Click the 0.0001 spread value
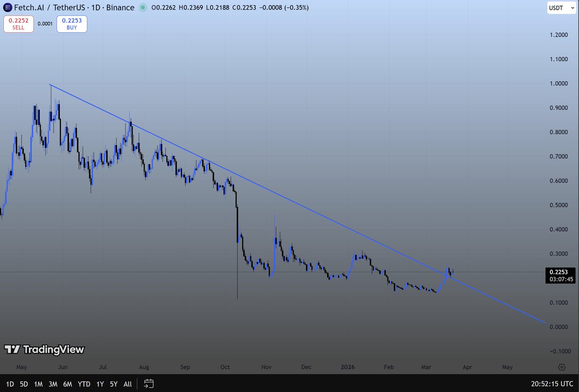The width and height of the screenshot is (579, 392). coord(45,24)
